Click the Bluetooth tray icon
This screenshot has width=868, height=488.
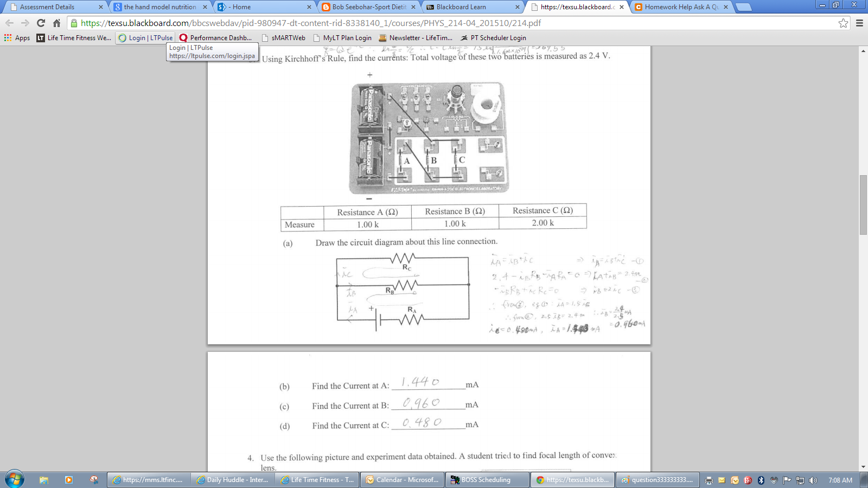761,480
